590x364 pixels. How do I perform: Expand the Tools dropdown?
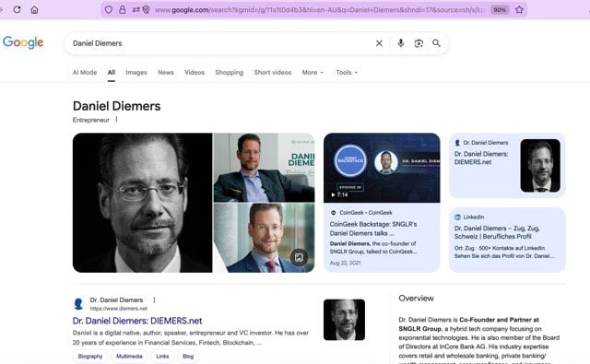[x=347, y=72]
